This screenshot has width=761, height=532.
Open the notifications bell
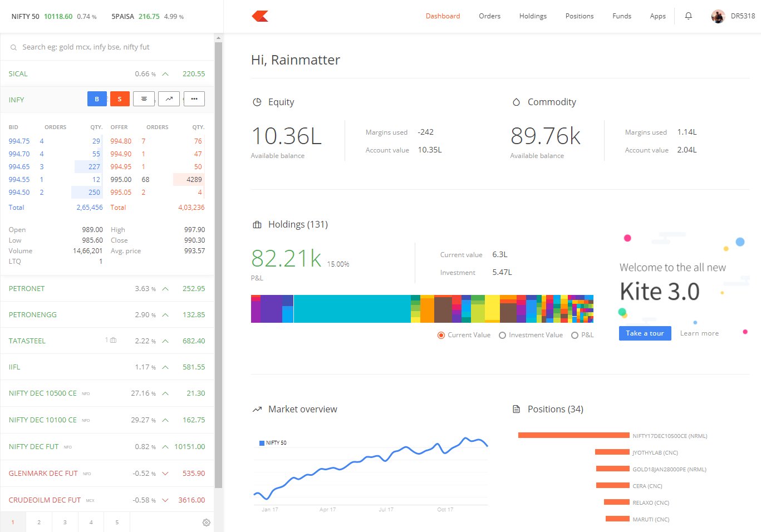click(689, 16)
